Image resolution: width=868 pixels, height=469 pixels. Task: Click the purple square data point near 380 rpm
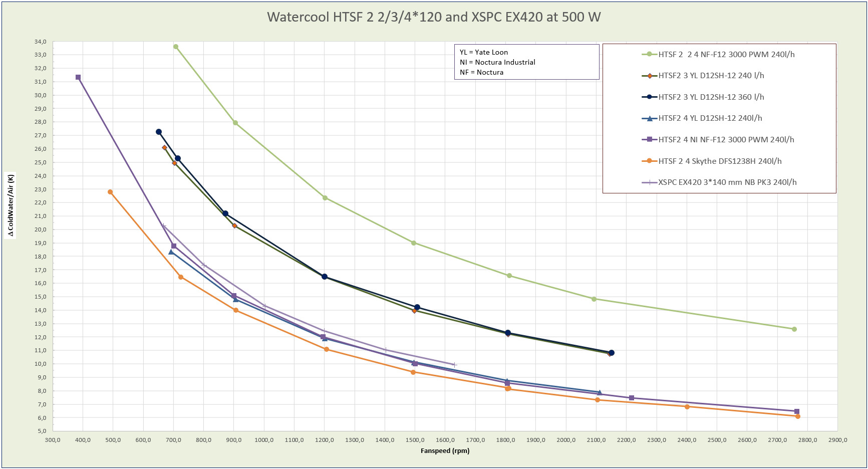[x=78, y=77]
